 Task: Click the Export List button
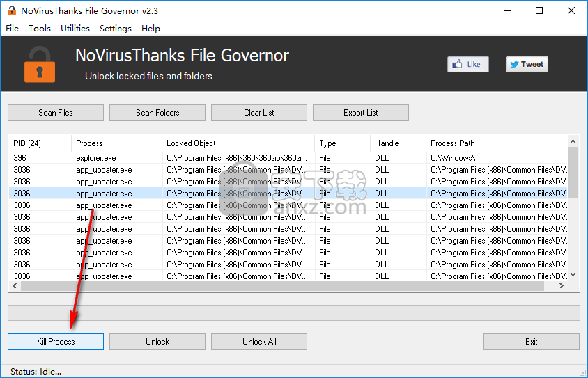[x=361, y=113]
